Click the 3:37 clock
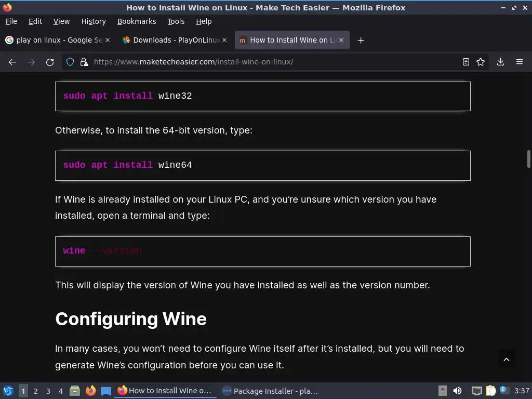The width and height of the screenshot is (532, 399). click(x=522, y=391)
